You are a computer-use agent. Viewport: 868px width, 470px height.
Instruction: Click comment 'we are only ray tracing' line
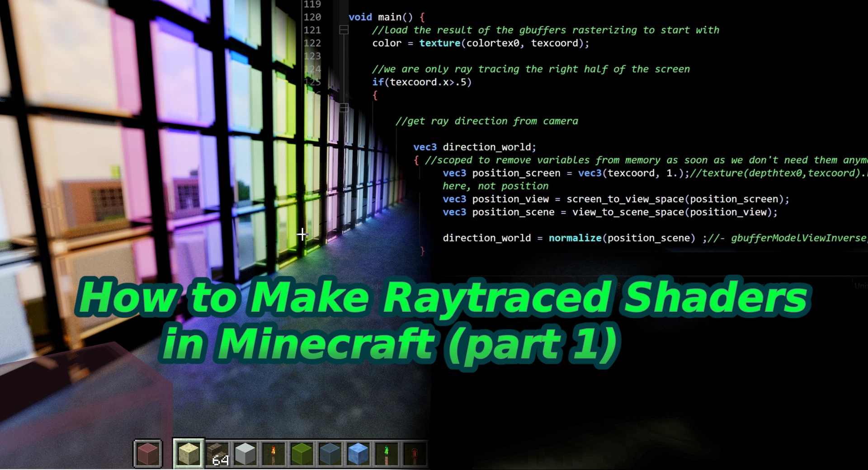[x=531, y=69]
